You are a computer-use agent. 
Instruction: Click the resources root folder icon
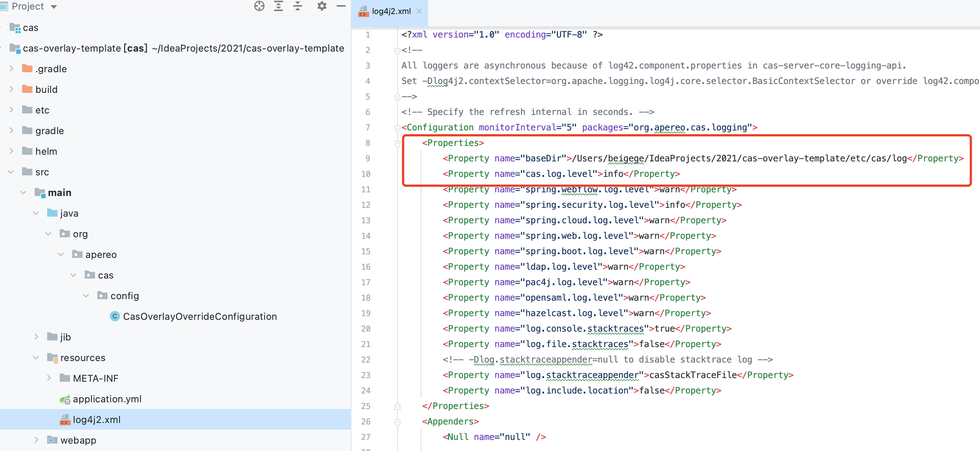(52, 358)
